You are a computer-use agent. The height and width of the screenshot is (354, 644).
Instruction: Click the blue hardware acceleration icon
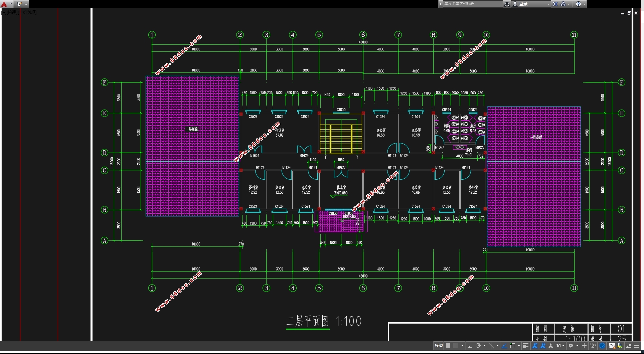602,346
